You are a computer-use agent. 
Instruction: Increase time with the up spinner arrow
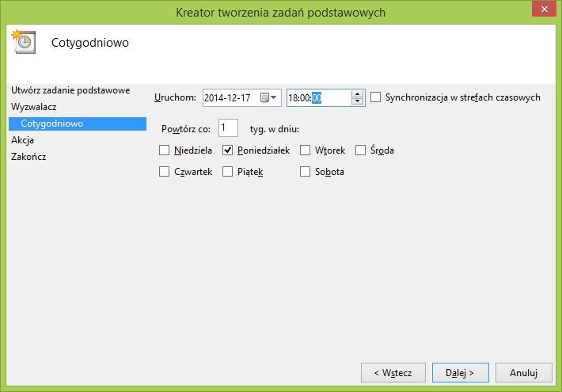point(357,94)
